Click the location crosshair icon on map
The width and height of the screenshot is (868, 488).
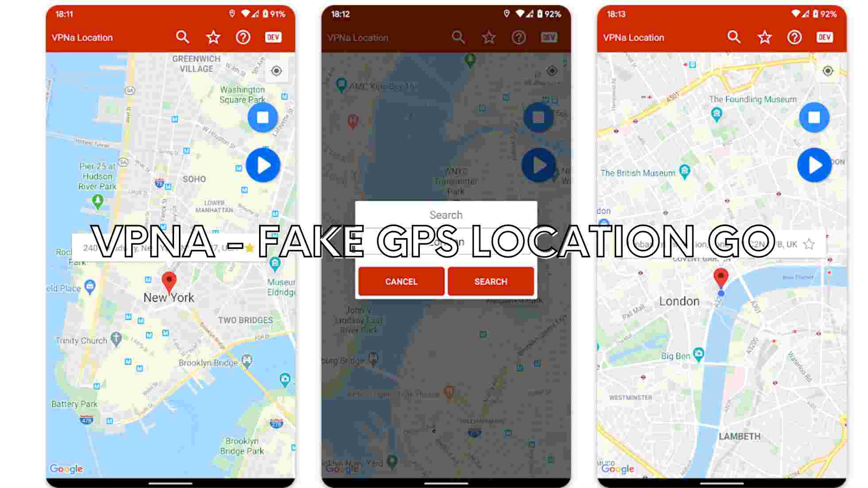275,71
